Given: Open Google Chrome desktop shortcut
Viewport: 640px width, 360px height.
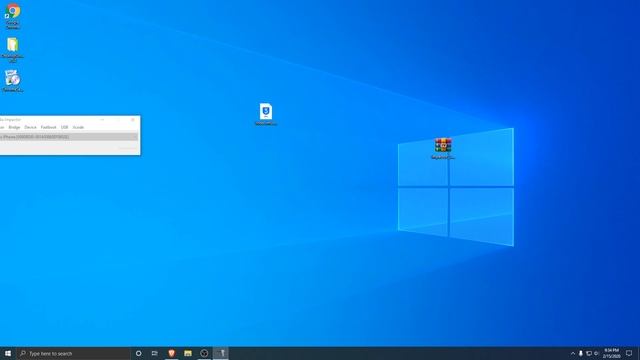Looking at the screenshot, I should click(13, 16).
